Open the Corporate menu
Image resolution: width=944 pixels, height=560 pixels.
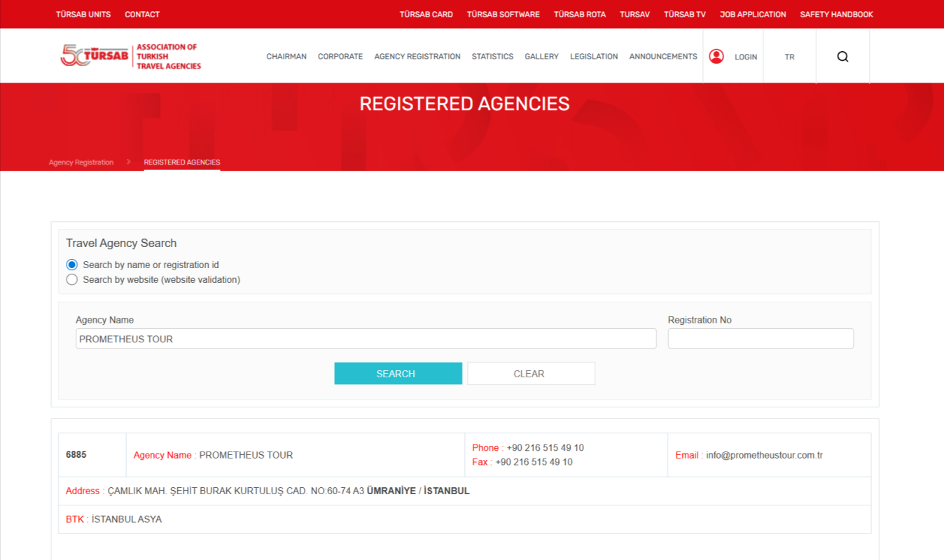pyautogui.click(x=340, y=57)
